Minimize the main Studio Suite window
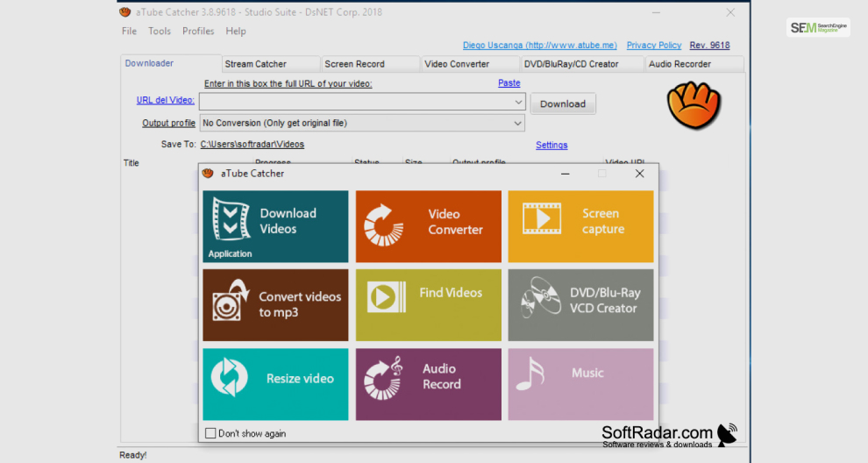This screenshot has height=463, width=868. 656,12
